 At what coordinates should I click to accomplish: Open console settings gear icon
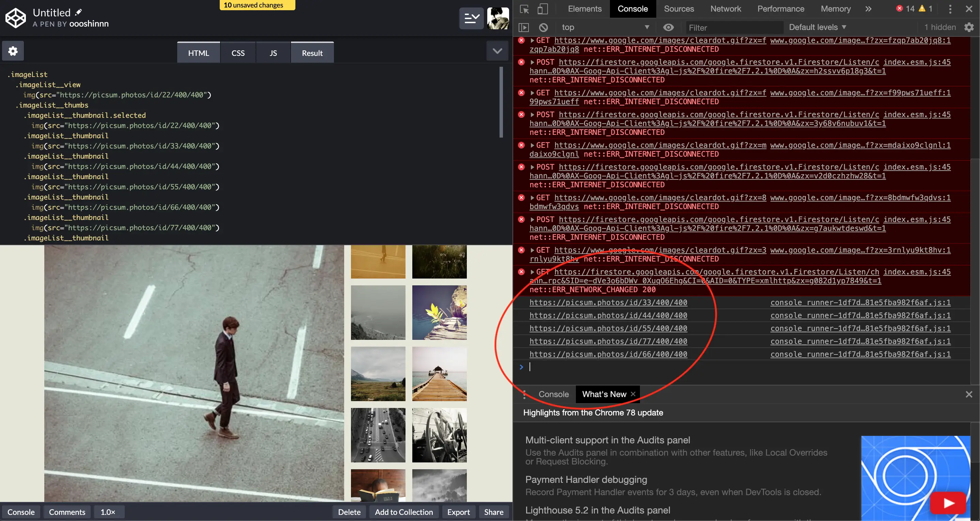coord(969,27)
